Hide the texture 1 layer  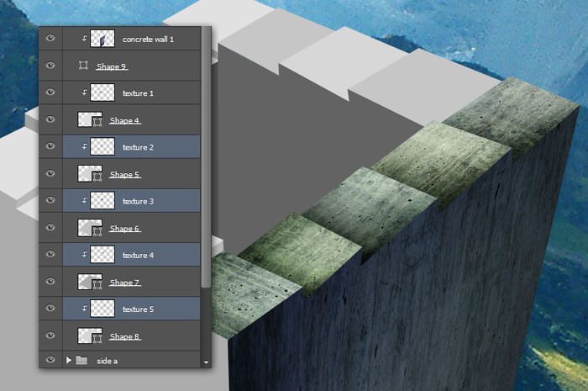[x=50, y=92]
